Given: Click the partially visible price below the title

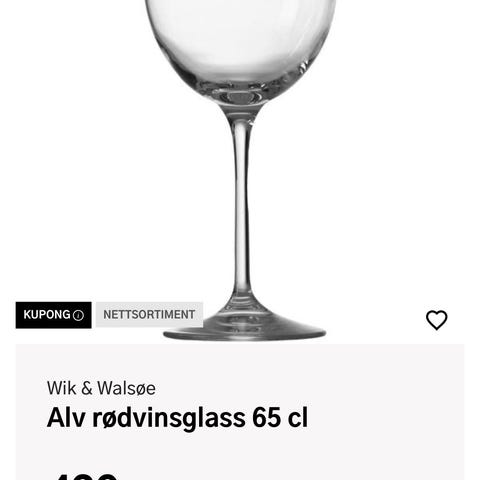Looking at the screenshot, I should point(87,476).
